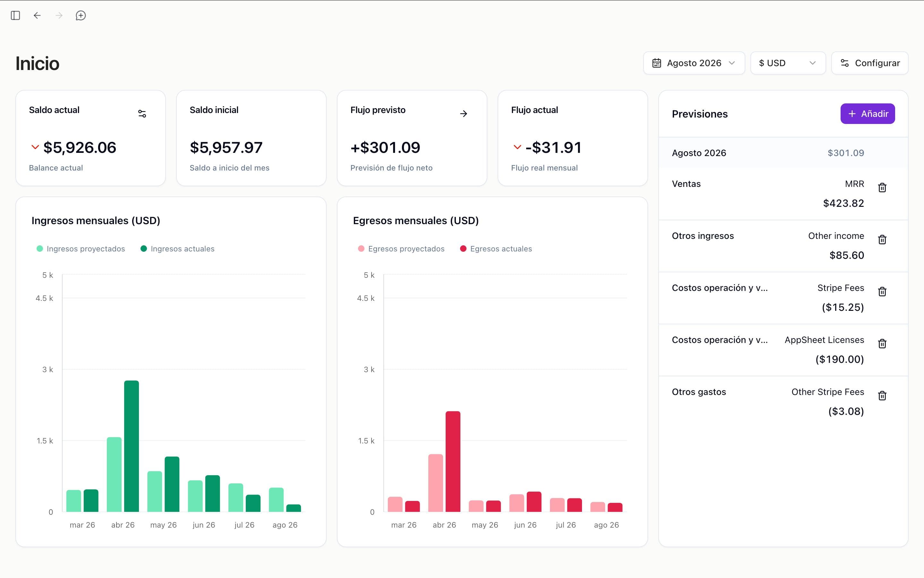
Task: Click the Ingresos mensuales (USD) title
Action: (96, 221)
